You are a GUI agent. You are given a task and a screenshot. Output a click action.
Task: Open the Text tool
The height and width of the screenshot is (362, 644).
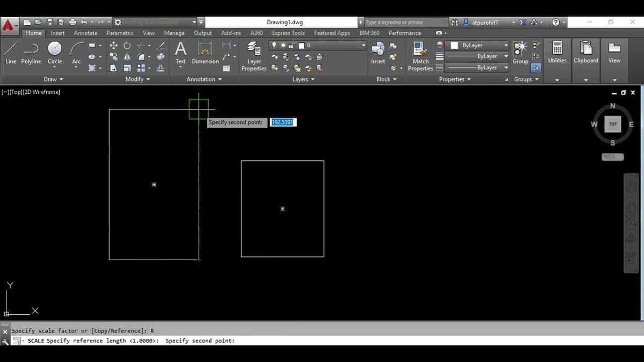(x=180, y=53)
